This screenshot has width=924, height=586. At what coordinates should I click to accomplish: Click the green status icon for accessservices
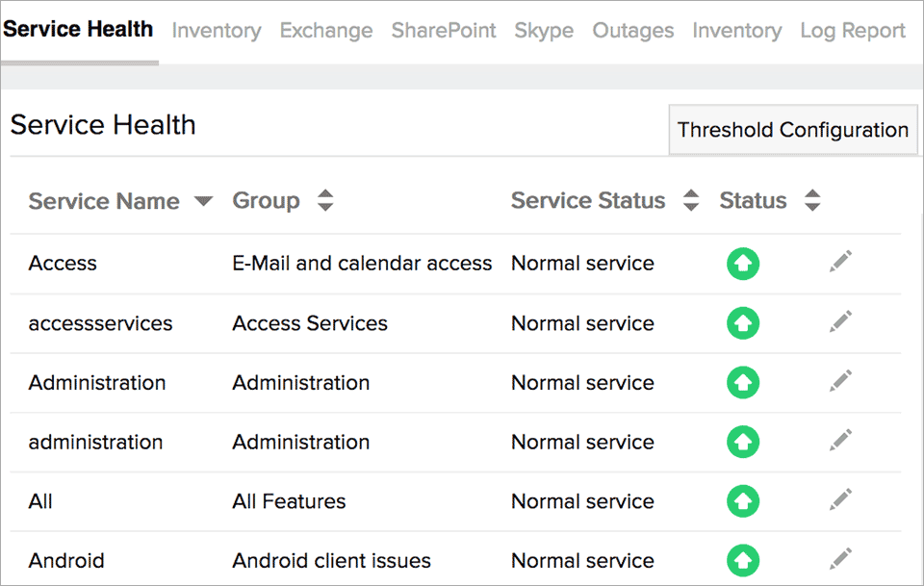tap(743, 323)
